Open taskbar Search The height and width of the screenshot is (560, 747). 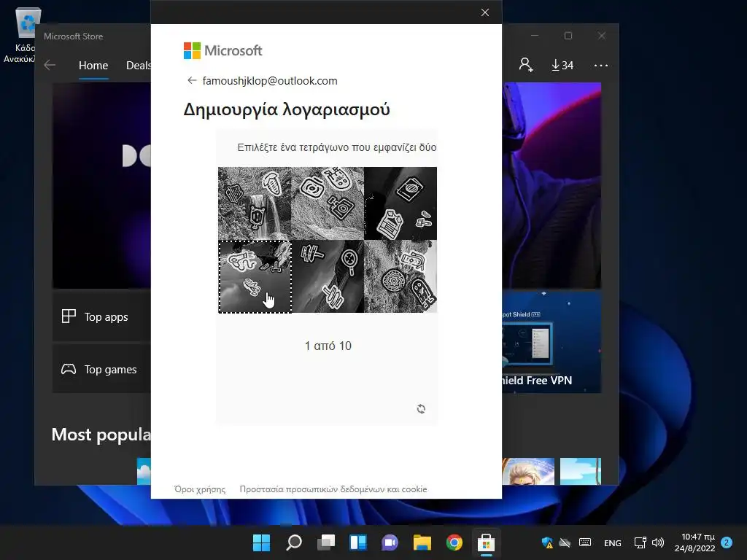[x=293, y=542]
